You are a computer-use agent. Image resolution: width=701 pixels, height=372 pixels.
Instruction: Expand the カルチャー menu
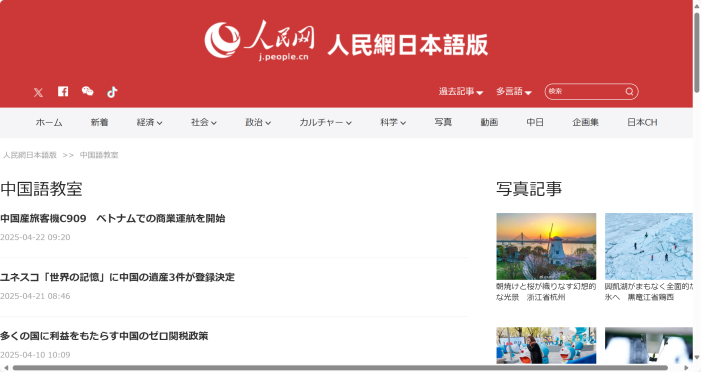[325, 123]
